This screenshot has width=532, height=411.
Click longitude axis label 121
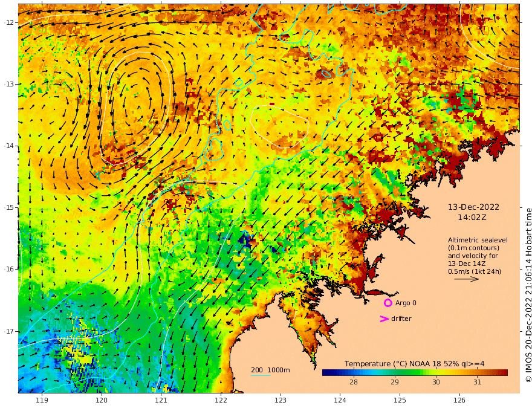pos(161,401)
